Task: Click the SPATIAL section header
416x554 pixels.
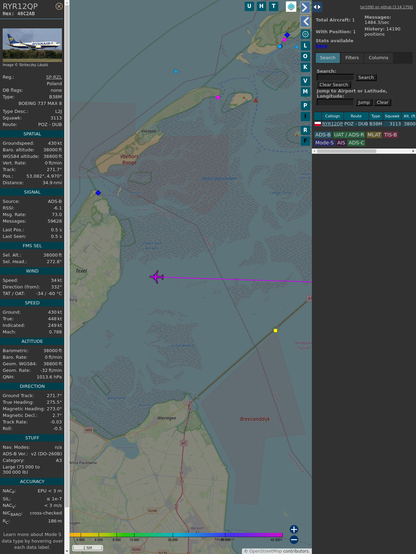Action: (32, 134)
